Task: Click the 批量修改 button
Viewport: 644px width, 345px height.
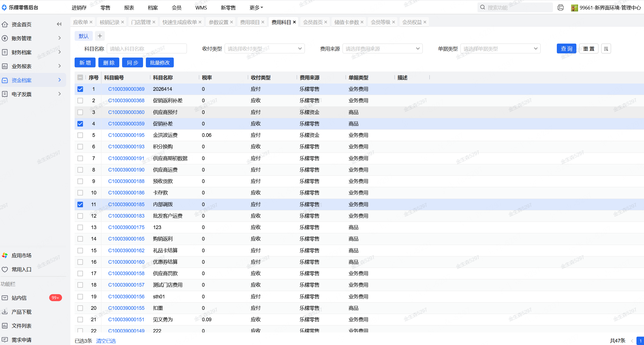Action: point(160,63)
